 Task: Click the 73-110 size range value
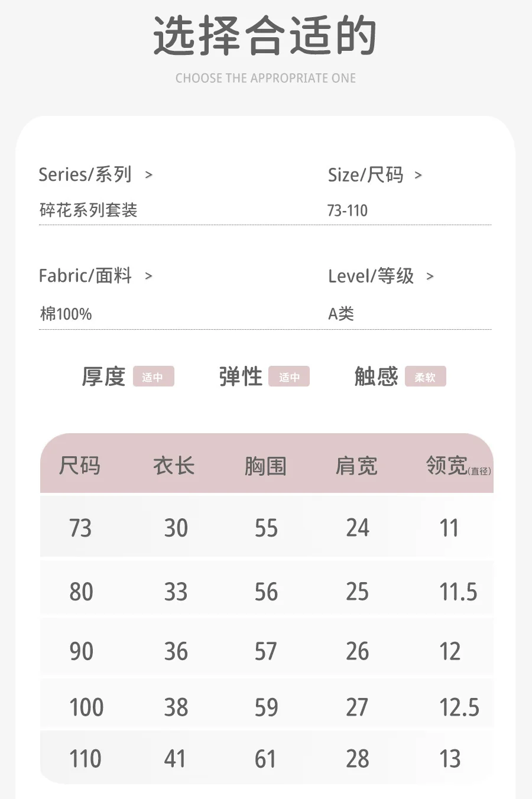348,210
